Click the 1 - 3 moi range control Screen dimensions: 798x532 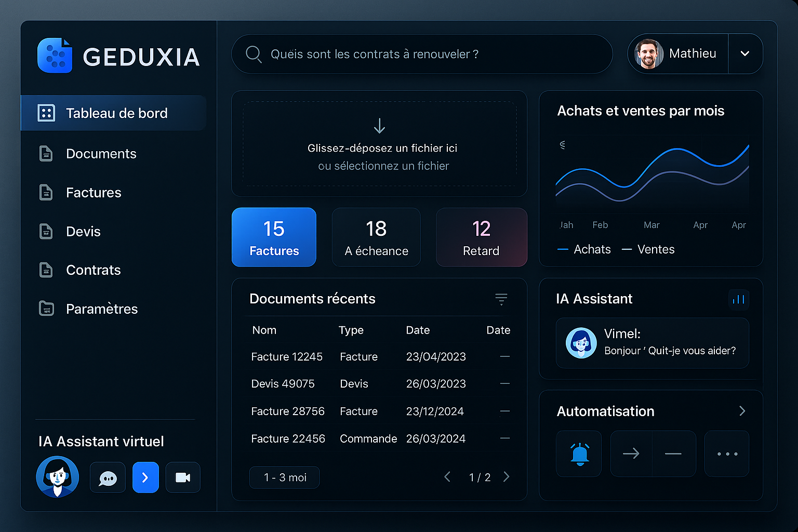coord(284,477)
